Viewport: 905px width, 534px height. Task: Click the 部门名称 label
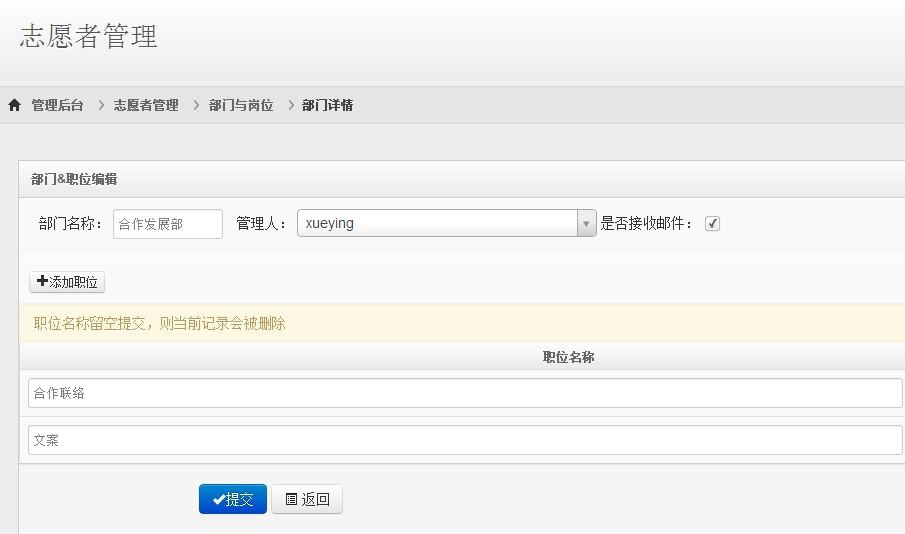tap(70, 223)
